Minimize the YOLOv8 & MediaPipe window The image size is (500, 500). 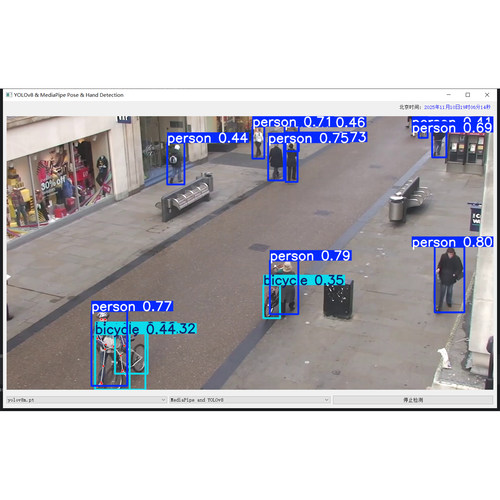pyautogui.click(x=449, y=95)
